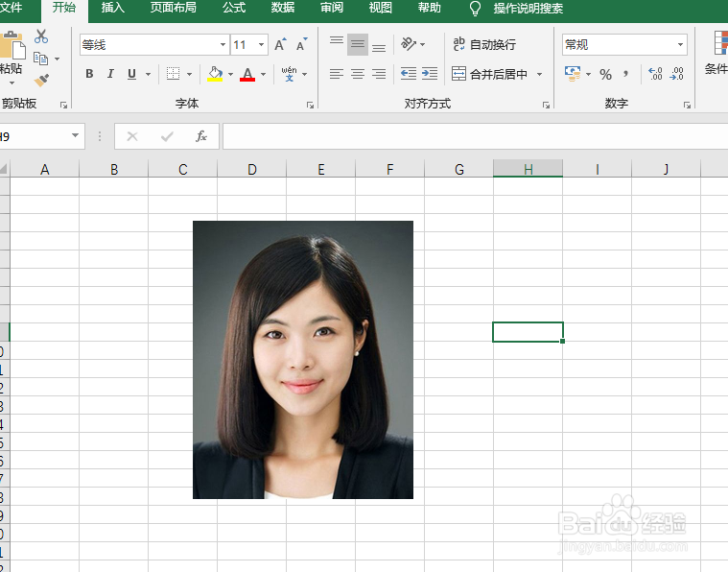Decrease decimal places
This screenshot has height=572, width=728.
676,74
